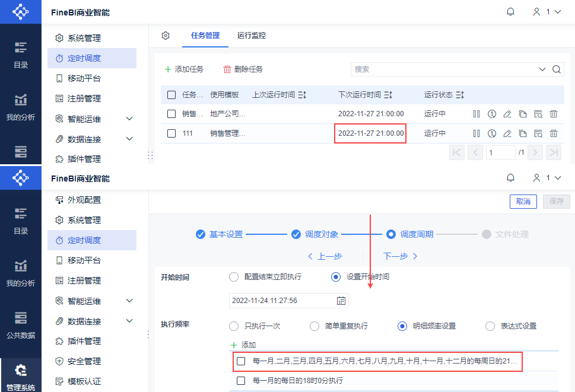Select 配置结束立即执行 radio option
This screenshot has width=575, height=392.
pos(234,277)
